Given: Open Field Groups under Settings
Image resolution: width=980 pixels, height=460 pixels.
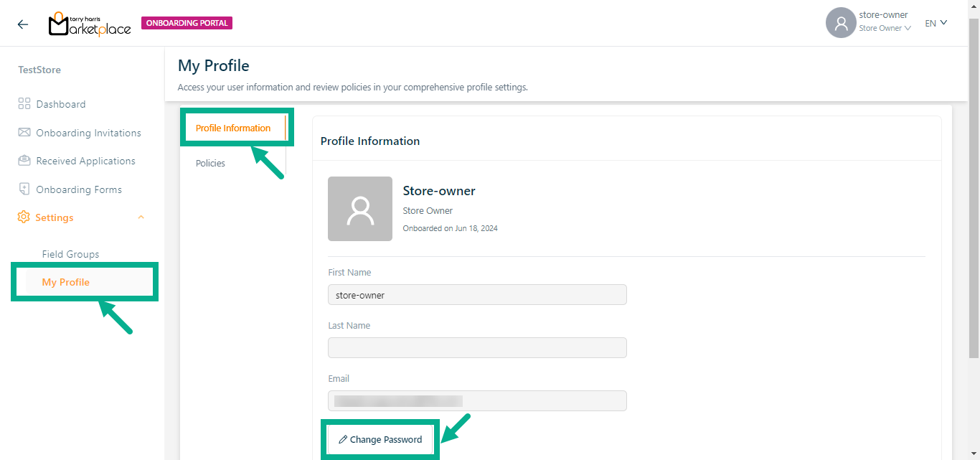Looking at the screenshot, I should point(70,254).
